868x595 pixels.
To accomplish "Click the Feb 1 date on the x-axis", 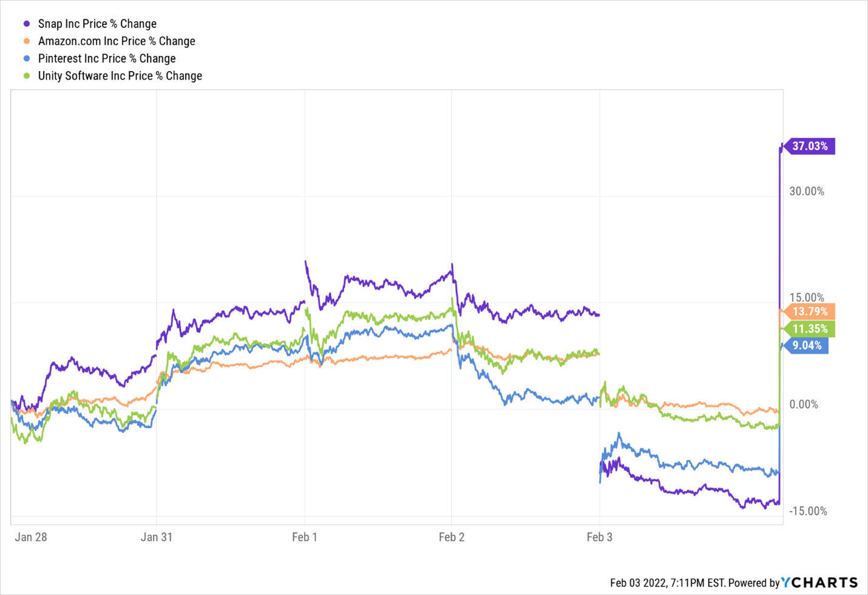I will (x=305, y=537).
